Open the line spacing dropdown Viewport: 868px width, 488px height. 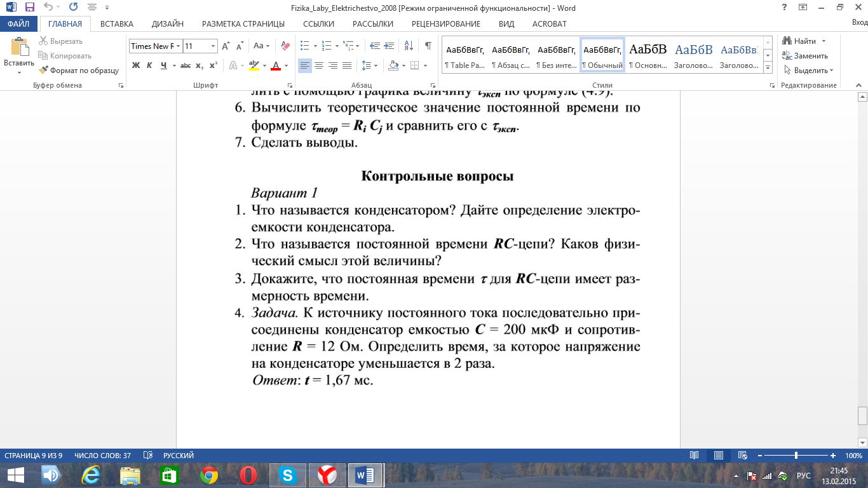click(x=375, y=65)
